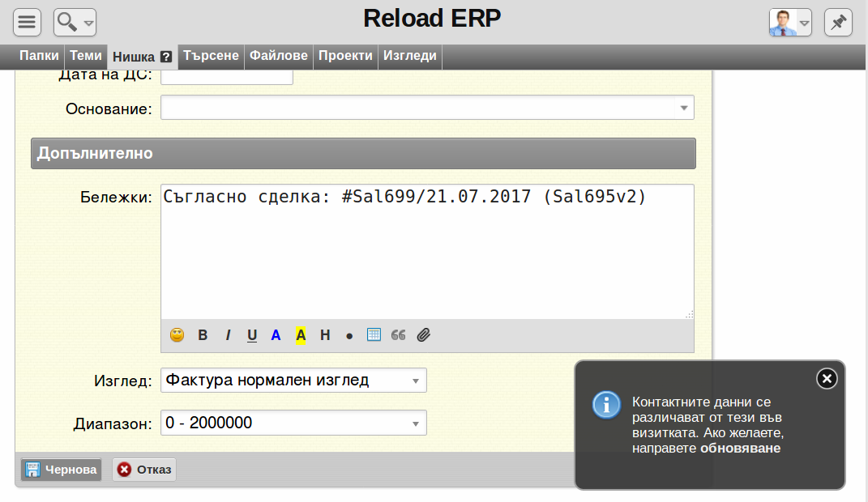Apply italic formatting in notes toolbar
Screen dimensions: 868x502
click(228, 335)
